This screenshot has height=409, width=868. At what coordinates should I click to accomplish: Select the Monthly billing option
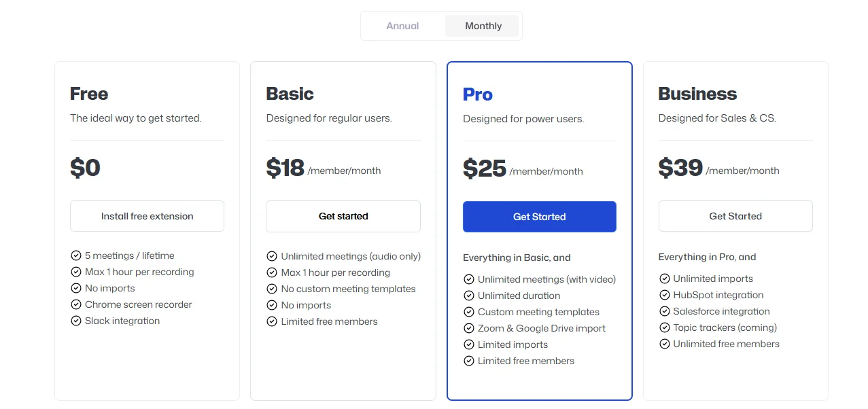click(x=482, y=25)
